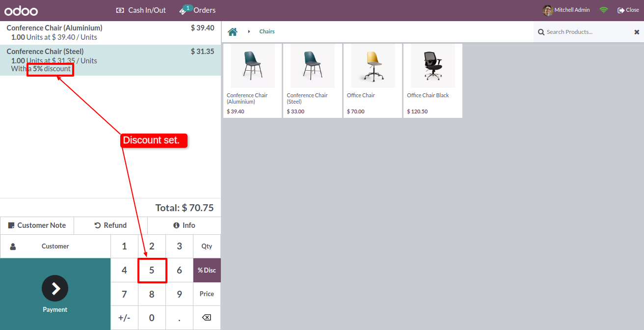Add Conference Chair (Aluminium) product card
Image resolution: width=644 pixels, height=330 pixels.
click(252, 81)
